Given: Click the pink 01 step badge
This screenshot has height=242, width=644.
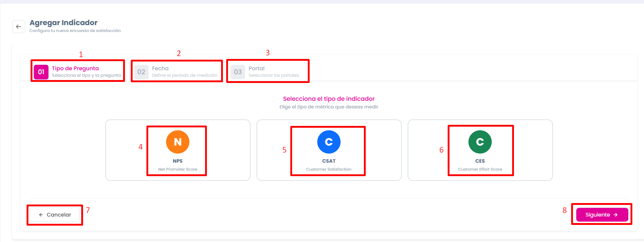Looking at the screenshot, I should coord(41,72).
